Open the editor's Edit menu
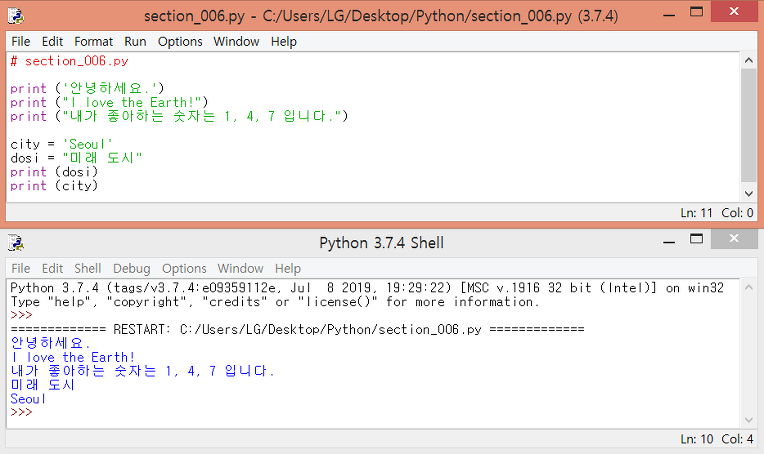The image size is (764, 454). coord(52,42)
